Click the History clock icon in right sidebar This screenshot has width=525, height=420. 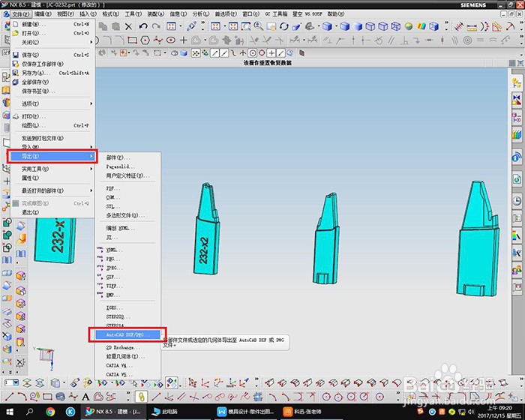tap(517, 200)
